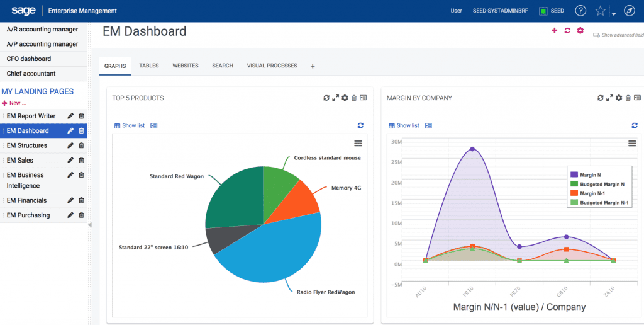Delete EM Report Writer trash icon
The width and height of the screenshot is (644, 325).
pos(81,116)
